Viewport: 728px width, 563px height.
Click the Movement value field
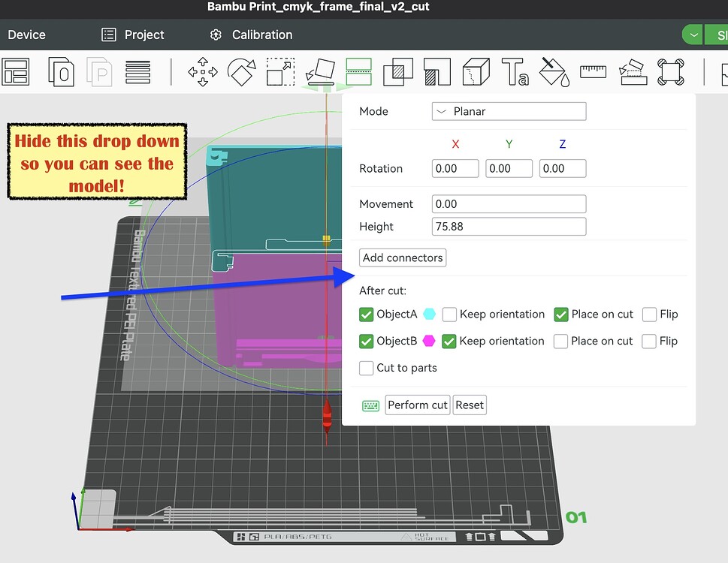(x=509, y=204)
